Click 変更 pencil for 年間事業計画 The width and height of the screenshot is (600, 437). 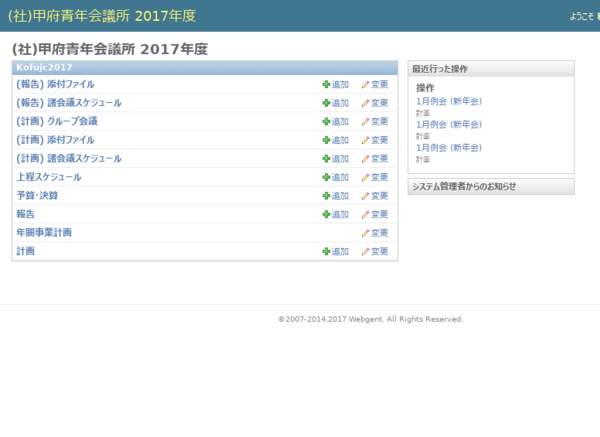pyautogui.click(x=374, y=233)
